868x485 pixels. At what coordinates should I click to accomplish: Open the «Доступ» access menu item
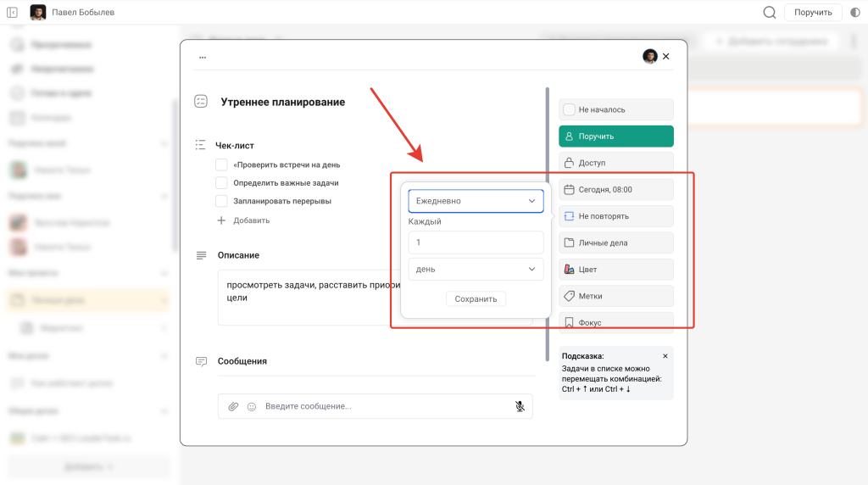pyautogui.click(x=615, y=163)
